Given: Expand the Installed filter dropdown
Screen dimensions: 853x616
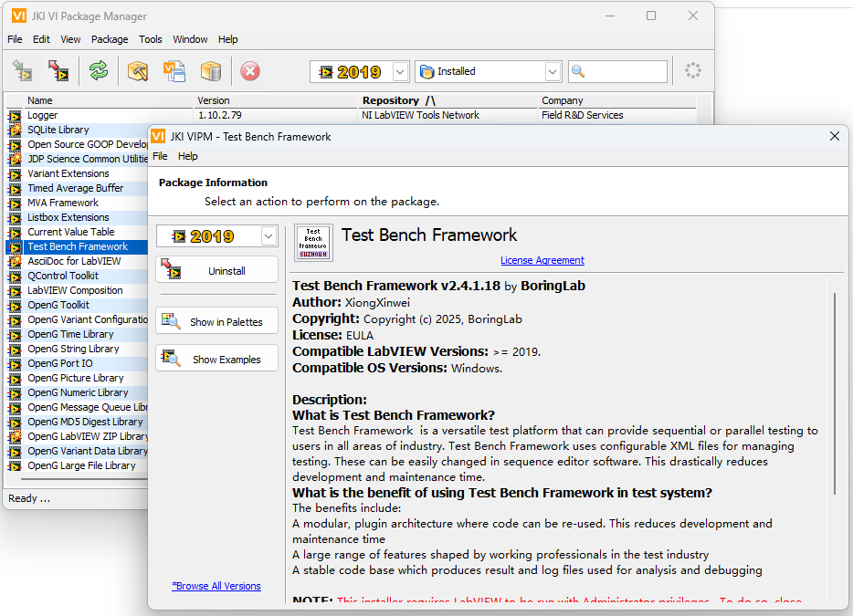Looking at the screenshot, I should click(553, 71).
